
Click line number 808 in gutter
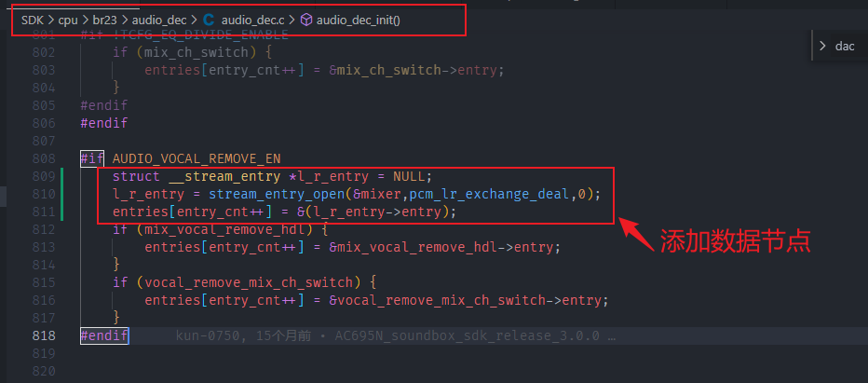44,158
